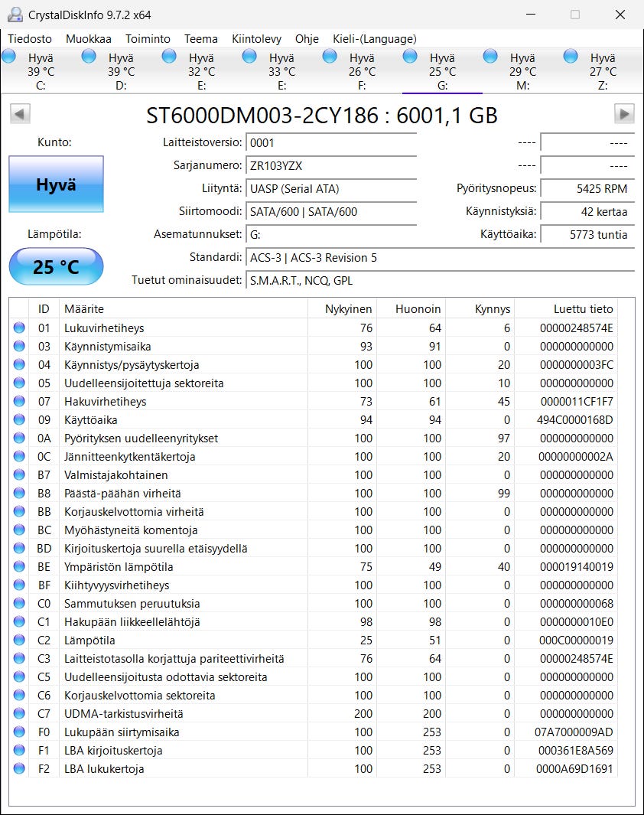The height and width of the screenshot is (815, 644).
Task: Select Laitteistotasolla korjattuja pariteettivirheitä row label
Action: click(x=174, y=659)
